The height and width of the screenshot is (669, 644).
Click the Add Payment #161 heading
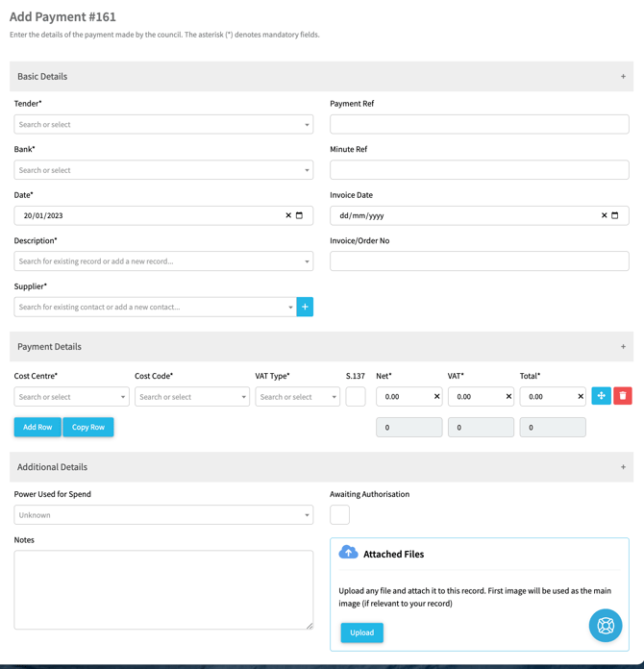[62, 16]
